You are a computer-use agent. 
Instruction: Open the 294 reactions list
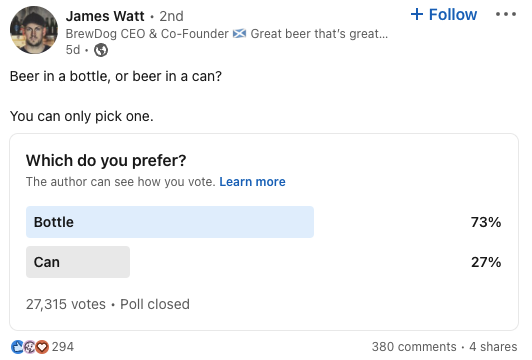(63, 347)
